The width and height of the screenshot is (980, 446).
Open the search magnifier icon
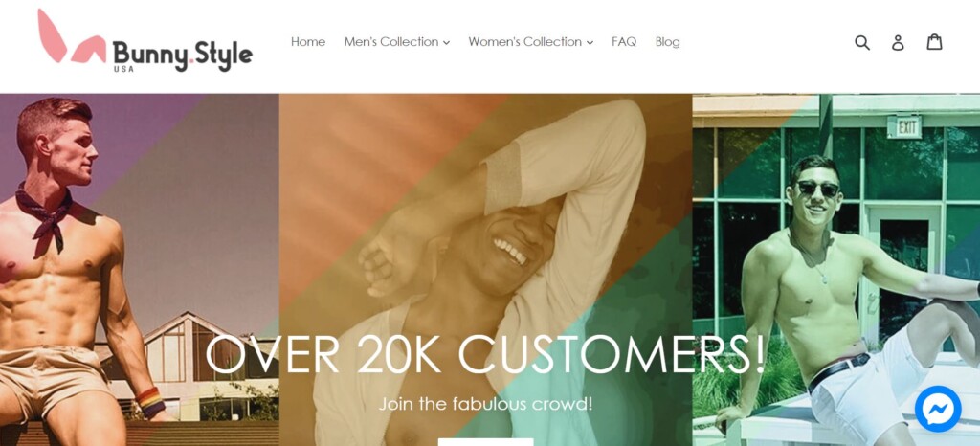click(x=862, y=42)
